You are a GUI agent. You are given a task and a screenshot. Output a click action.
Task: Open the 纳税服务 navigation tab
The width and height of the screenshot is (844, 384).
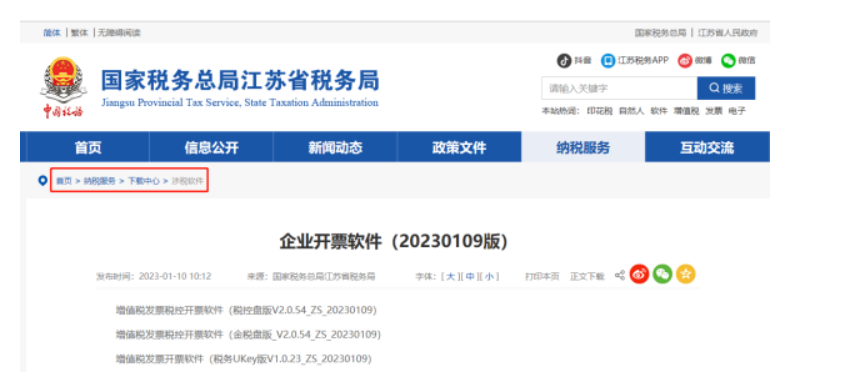(583, 147)
